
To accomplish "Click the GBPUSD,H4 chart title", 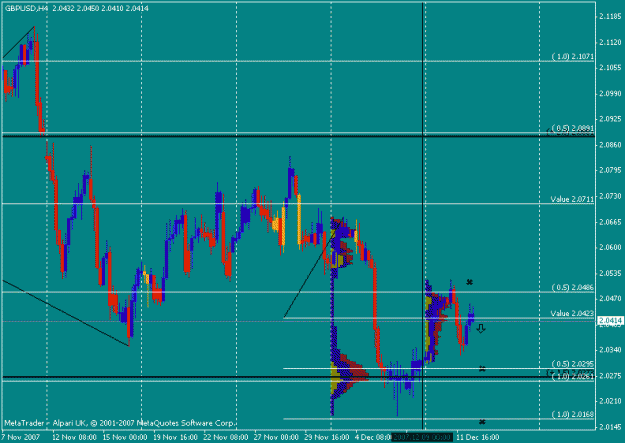I will point(26,8).
